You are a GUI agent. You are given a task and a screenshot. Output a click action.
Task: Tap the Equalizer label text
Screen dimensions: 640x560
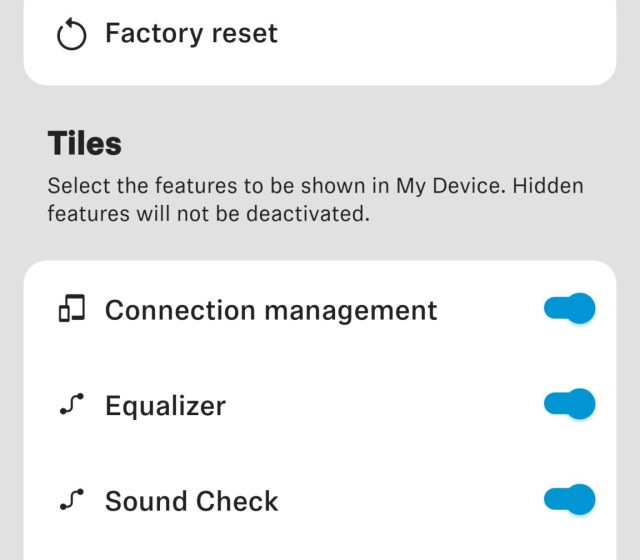[x=165, y=406]
